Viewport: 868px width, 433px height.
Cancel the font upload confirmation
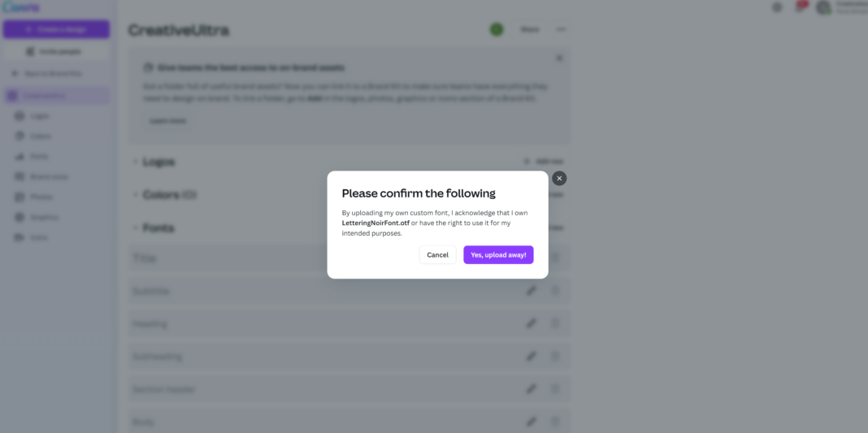(x=437, y=255)
